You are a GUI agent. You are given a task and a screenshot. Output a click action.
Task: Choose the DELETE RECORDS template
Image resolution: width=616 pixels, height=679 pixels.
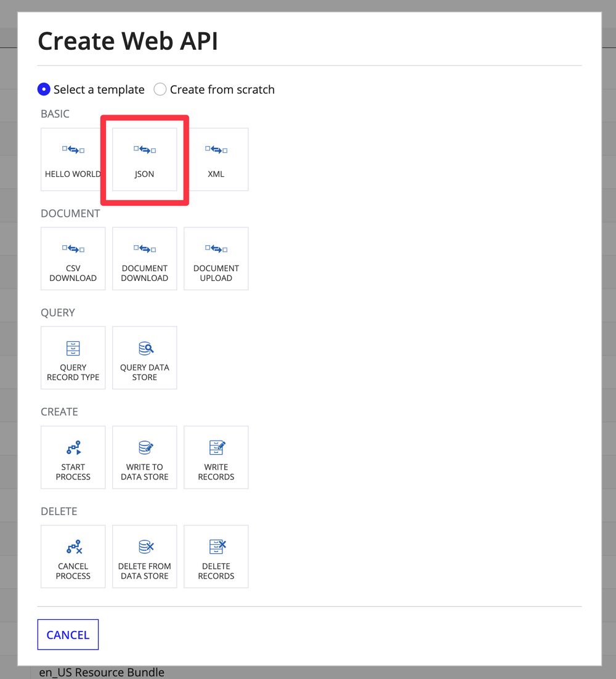tap(216, 556)
